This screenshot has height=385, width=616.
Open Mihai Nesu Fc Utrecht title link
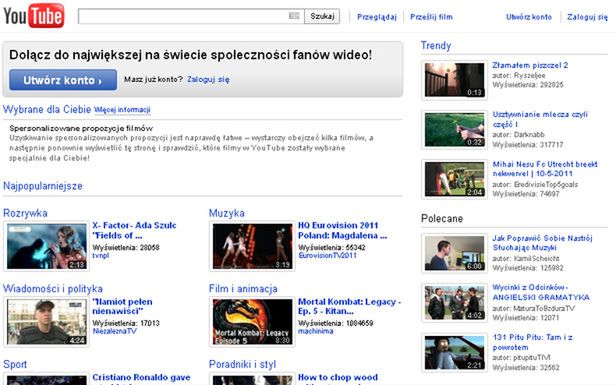[x=545, y=169]
